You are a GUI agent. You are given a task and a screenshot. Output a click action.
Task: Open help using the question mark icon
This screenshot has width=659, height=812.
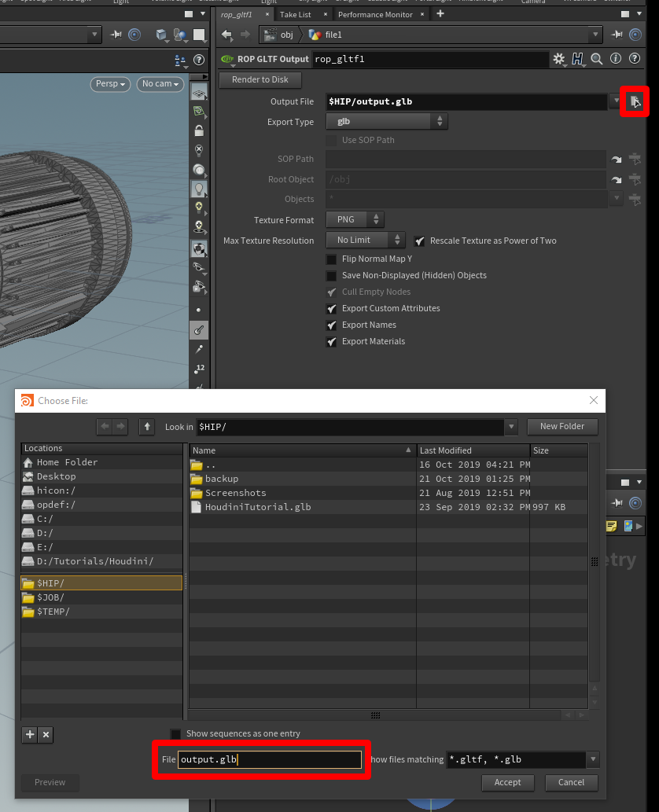tap(634, 59)
